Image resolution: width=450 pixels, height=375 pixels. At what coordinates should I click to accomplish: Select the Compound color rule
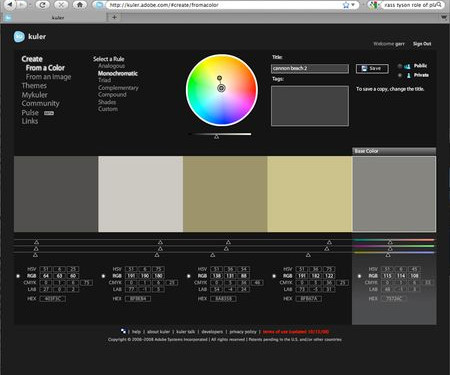tap(112, 95)
